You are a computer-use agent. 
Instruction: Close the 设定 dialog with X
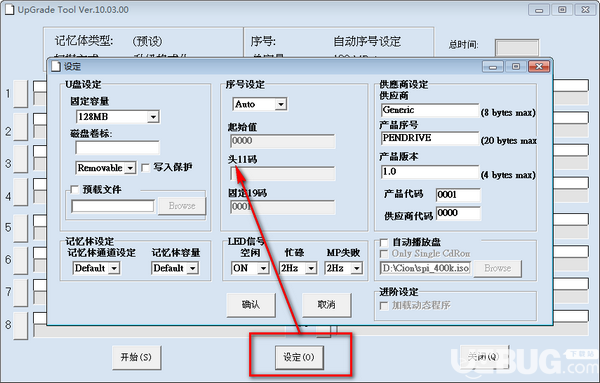pyautogui.click(x=539, y=67)
